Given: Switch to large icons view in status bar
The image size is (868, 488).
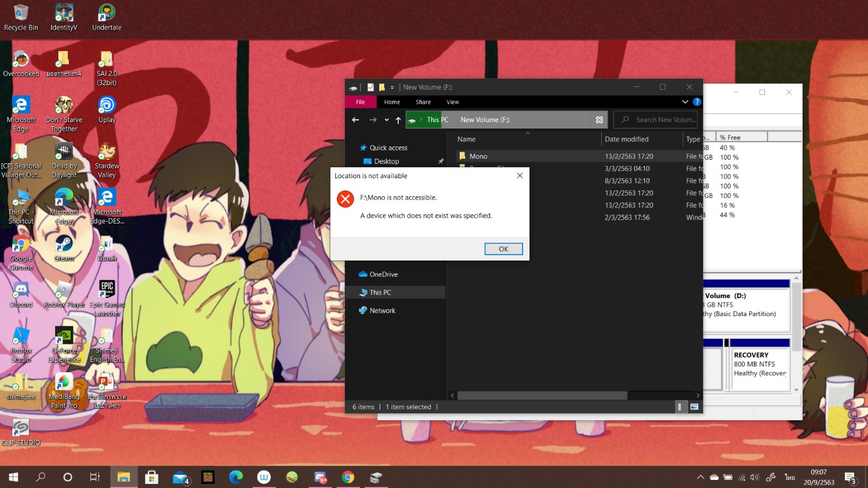Looking at the screenshot, I should pos(694,407).
